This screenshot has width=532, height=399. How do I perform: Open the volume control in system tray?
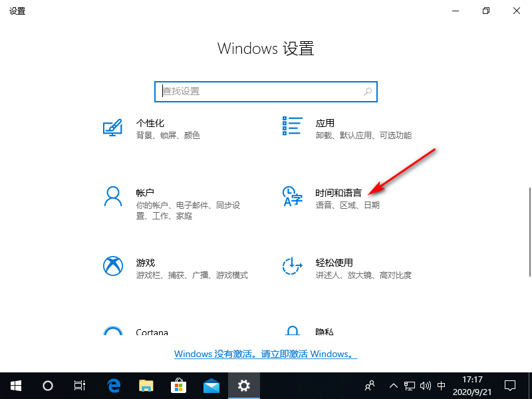tap(426, 386)
